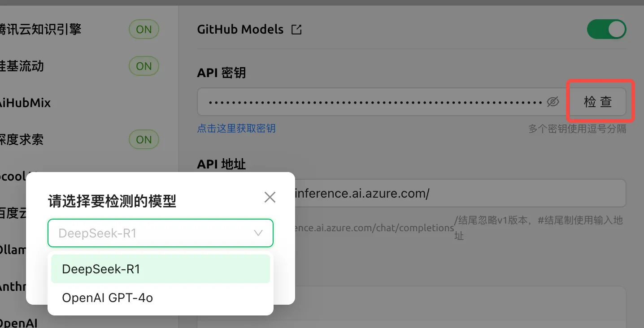
Task: Click the API 密钥 section label
Action: 222,73
